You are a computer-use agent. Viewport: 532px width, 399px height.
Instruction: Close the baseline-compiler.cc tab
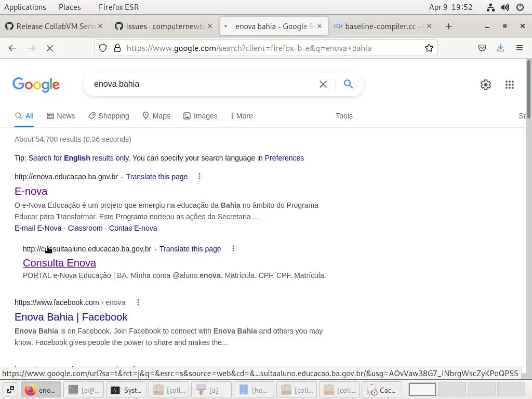429,26
